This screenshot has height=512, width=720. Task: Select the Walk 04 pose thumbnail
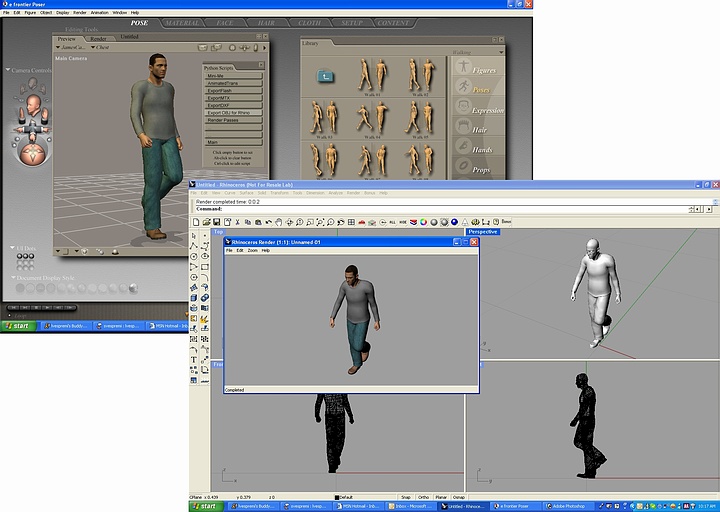click(372, 119)
